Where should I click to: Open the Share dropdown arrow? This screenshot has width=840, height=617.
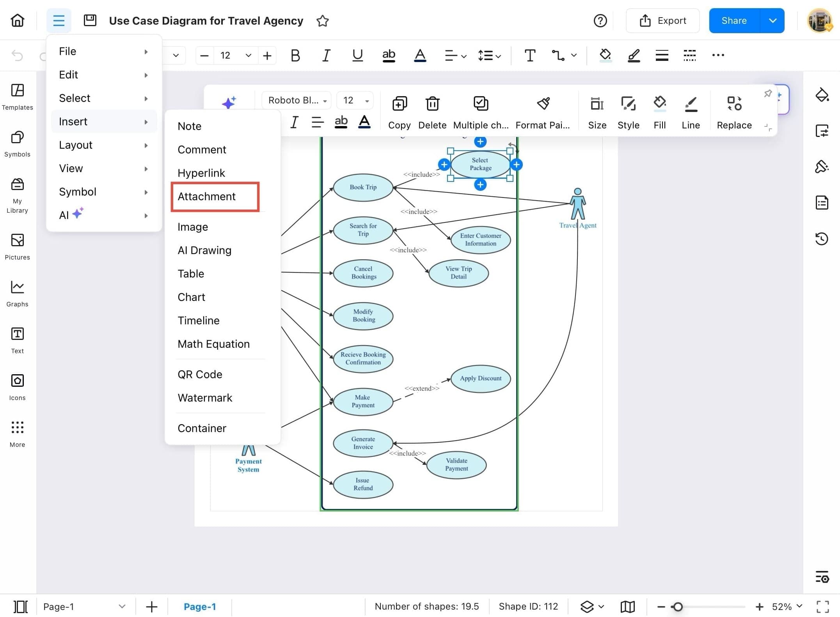tap(773, 20)
